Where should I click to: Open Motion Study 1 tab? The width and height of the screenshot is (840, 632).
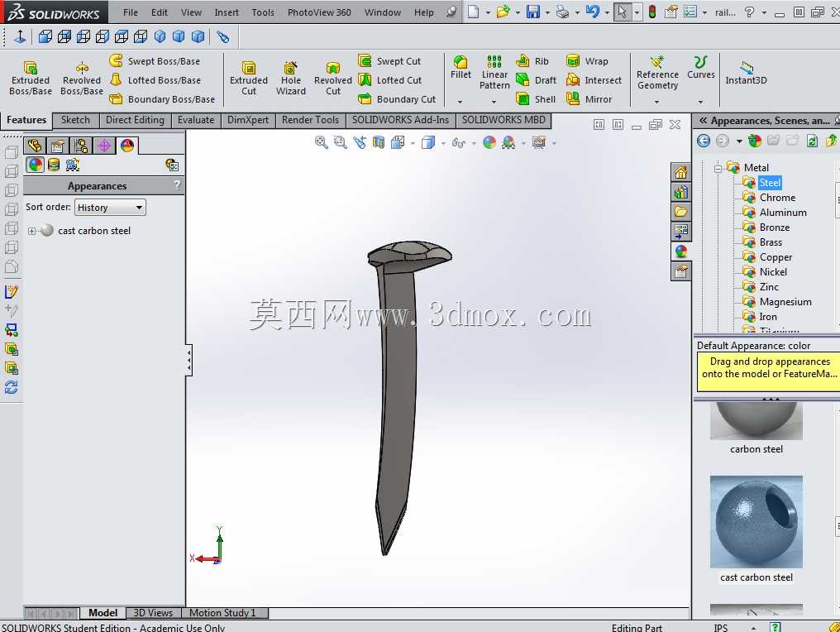[x=223, y=613]
